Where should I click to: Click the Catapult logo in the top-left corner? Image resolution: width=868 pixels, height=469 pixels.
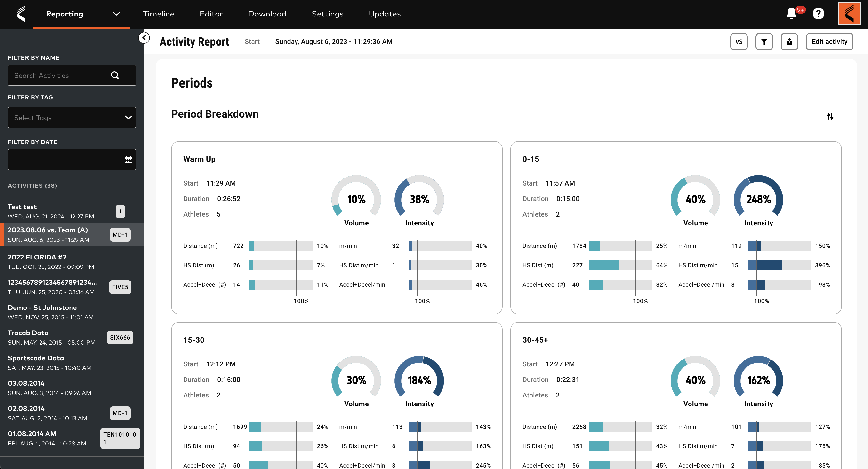coord(22,14)
